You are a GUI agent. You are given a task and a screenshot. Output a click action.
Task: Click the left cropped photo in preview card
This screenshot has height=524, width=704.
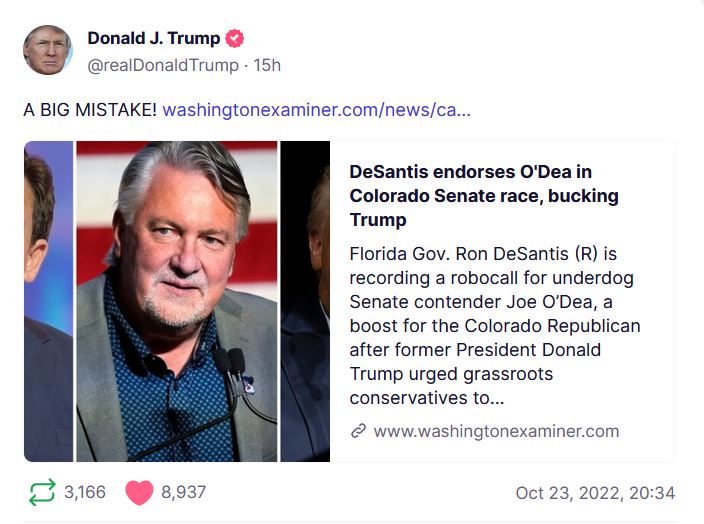(x=47, y=300)
